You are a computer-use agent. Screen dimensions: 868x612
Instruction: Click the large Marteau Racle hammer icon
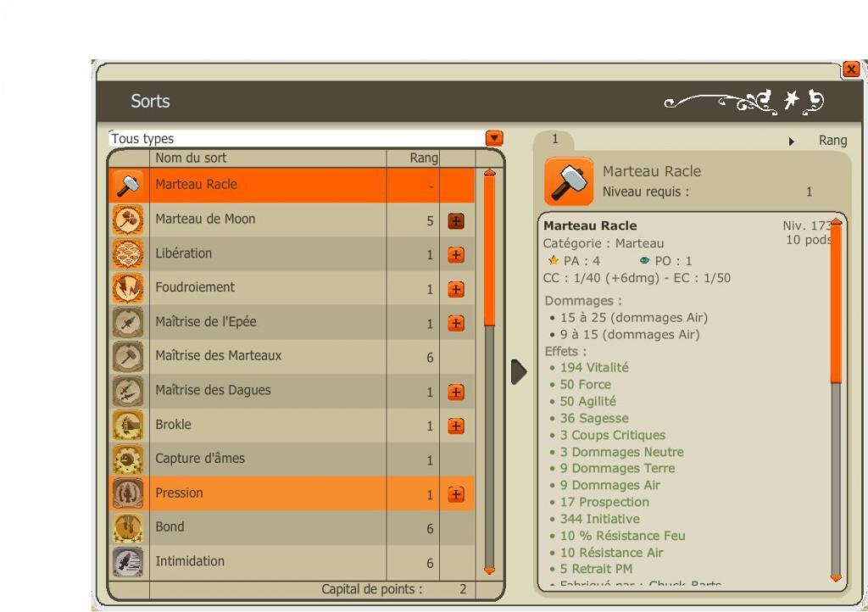point(569,181)
